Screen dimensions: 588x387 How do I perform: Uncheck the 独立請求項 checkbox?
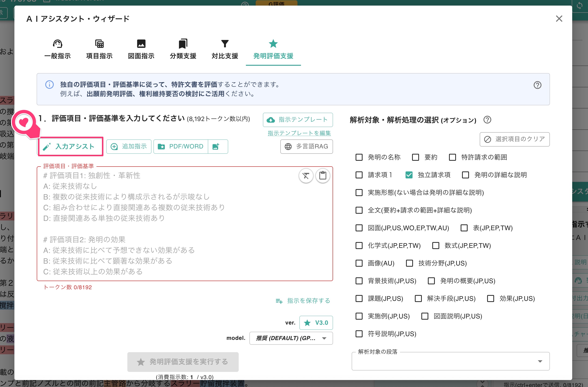(409, 175)
